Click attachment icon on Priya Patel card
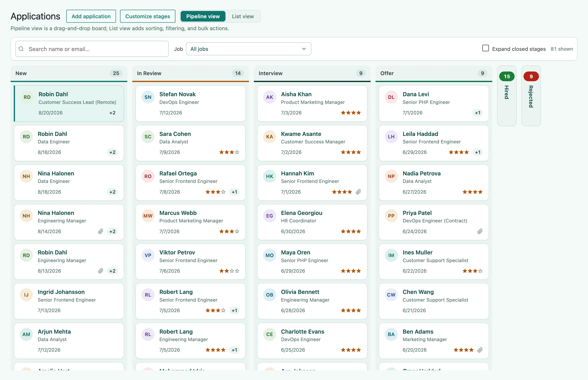Image resolution: width=588 pixels, height=380 pixels. pos(480,231)
